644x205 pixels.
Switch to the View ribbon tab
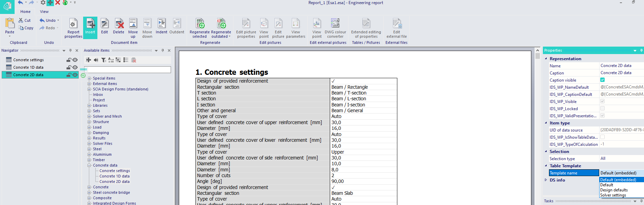[44, 12]
